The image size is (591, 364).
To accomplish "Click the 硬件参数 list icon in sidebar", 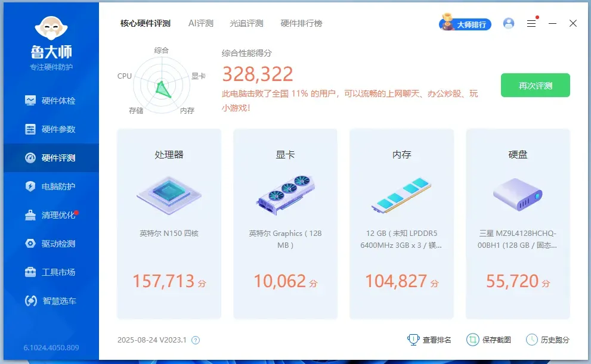I will (30, 129).
